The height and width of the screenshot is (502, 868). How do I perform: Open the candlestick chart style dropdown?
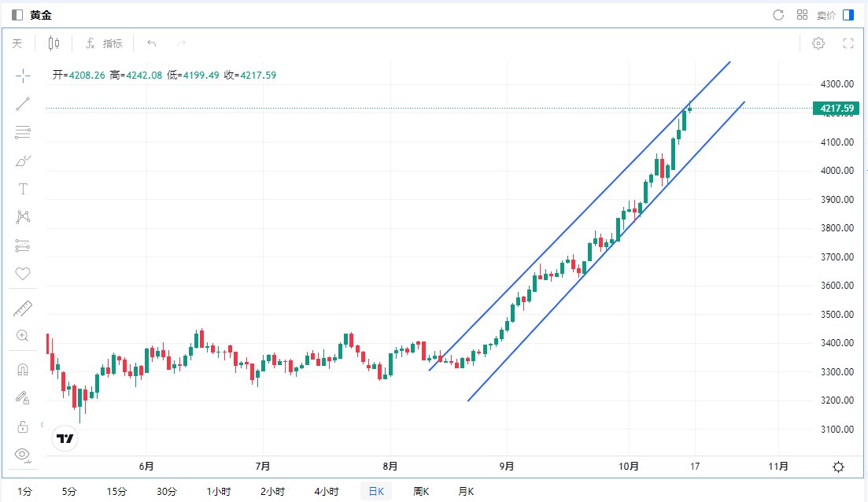(x=54, y=43)
